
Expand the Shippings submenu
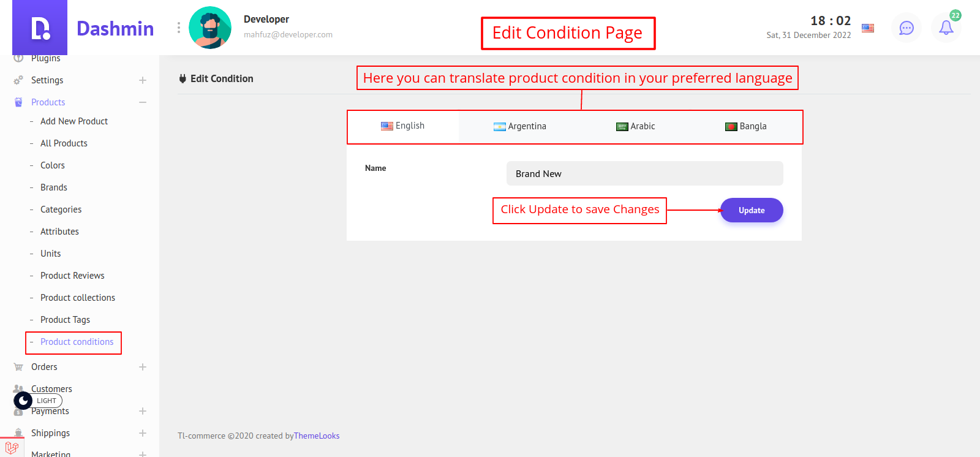point(143,433)
